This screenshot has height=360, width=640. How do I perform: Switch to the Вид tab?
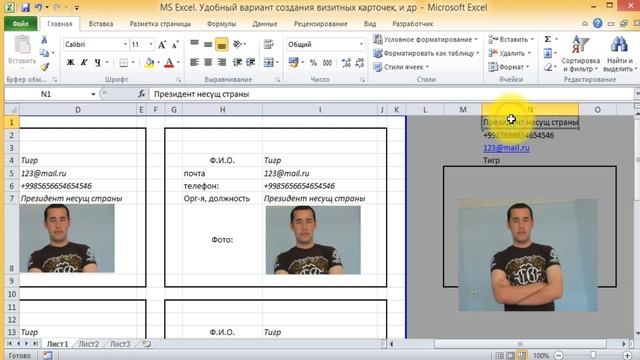[370, 24]
